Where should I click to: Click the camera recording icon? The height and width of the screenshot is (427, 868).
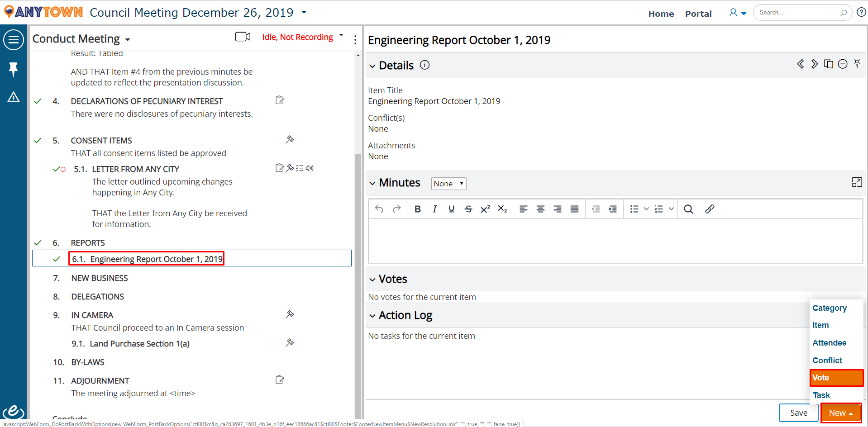click(x=243, y=37)
